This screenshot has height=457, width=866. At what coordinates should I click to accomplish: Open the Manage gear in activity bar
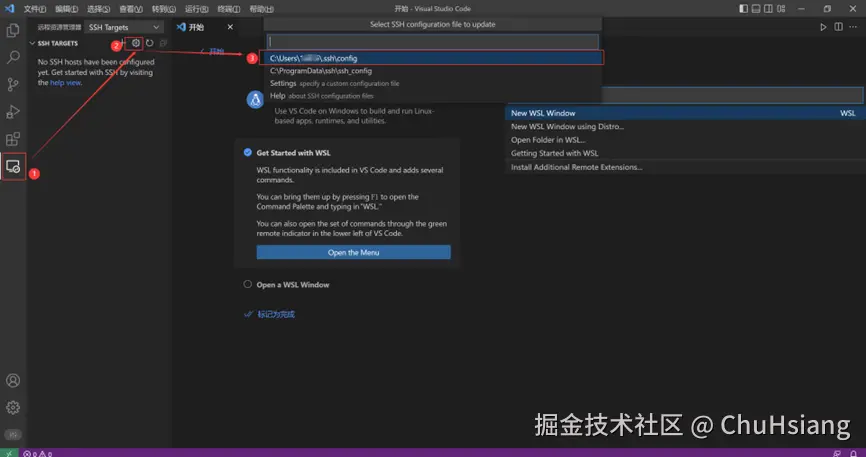pos(13,407)
